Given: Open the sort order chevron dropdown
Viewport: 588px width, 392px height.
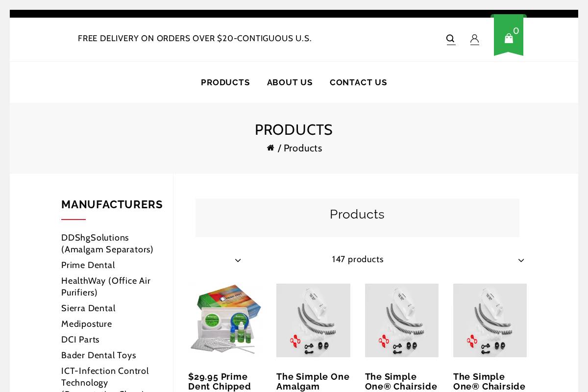Looking at the screenshot, I should [x=521, y=260].
